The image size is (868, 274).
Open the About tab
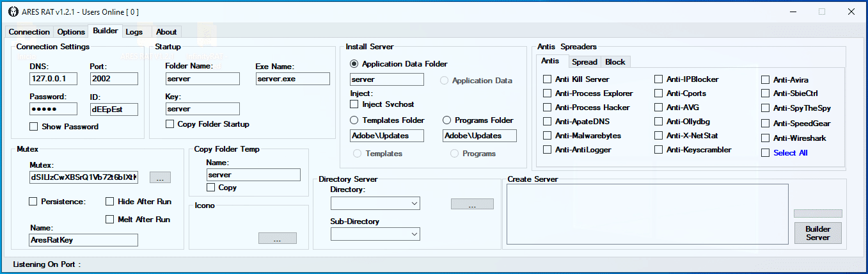click(166, 31)
